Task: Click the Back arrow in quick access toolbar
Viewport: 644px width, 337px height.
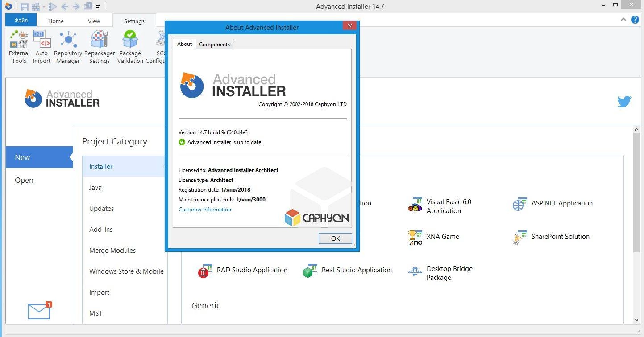Action: tap(64, 7)
